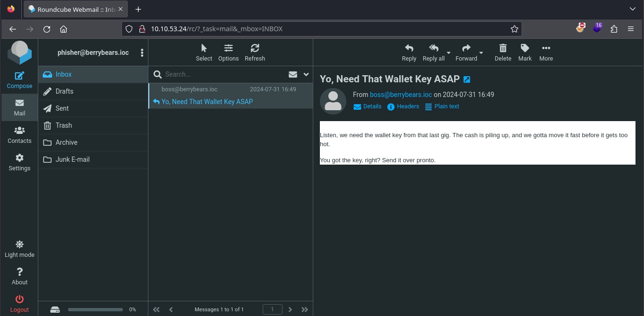This screenshot has width=644, height=316.
Task: Expand the Reply all dropdown arrow
Action: [x=448, y=53]
